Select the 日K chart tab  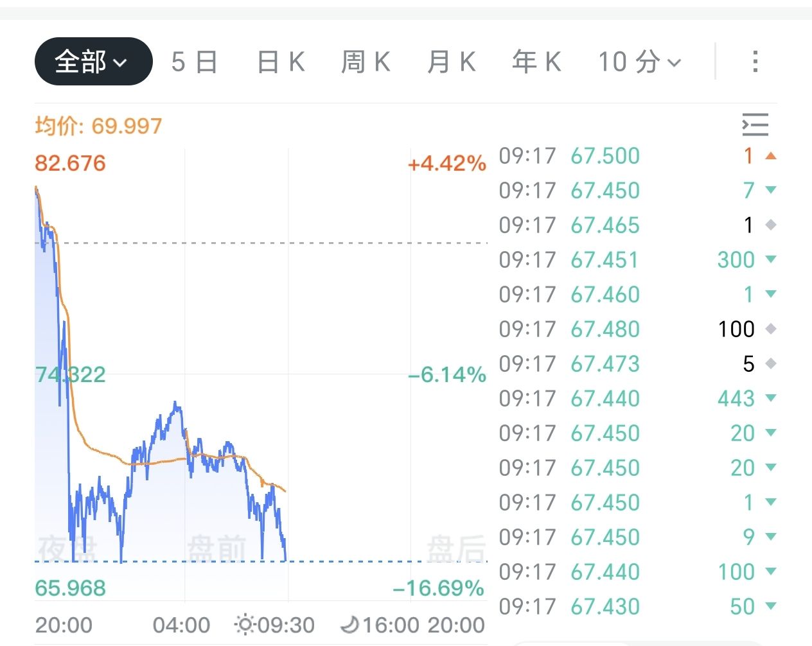click(281, 62)
